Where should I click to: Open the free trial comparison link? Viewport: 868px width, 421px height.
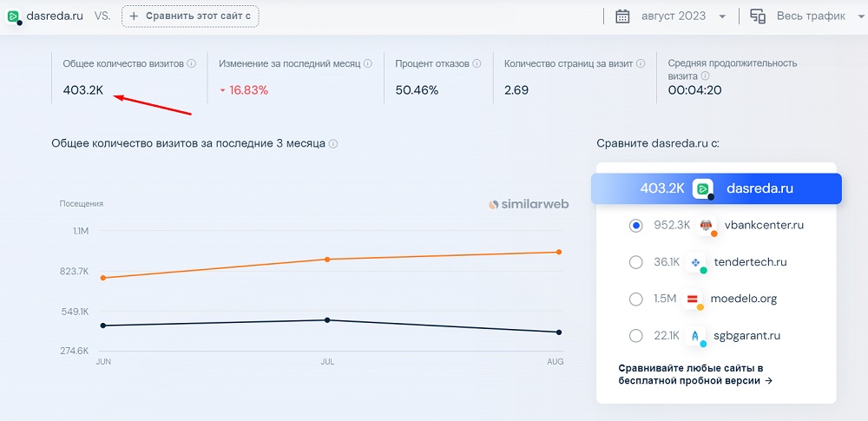click(x=695, y=374)
